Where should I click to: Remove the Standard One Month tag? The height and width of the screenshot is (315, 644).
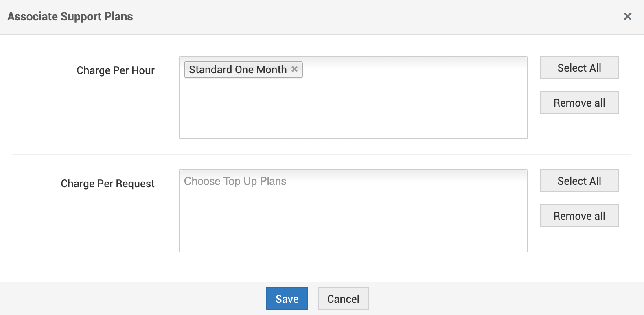pyautogui.click(x=294, y=69)
